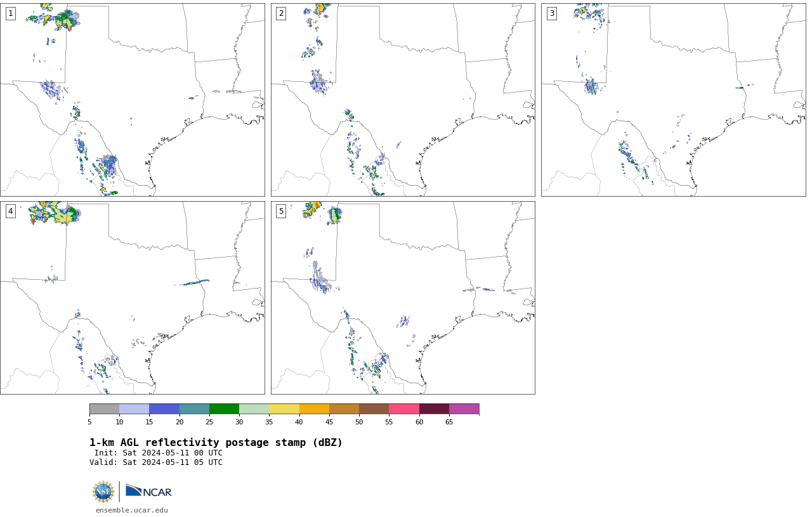Select the teal 20-25 dBZ swatch
812x517 pixels.
pos(194,409)
